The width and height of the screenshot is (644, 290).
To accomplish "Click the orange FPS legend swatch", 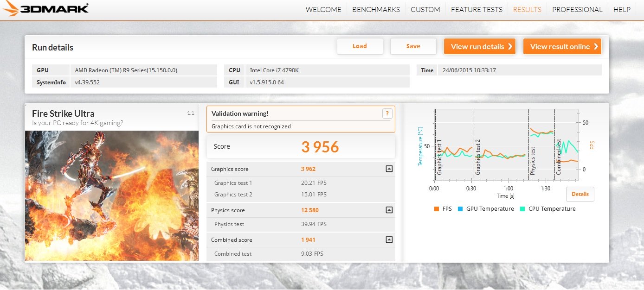I will [x=436, y=209].
